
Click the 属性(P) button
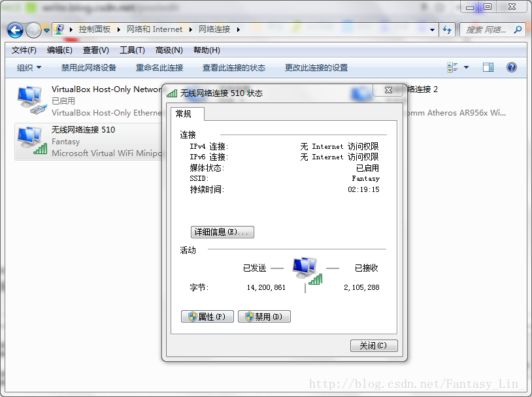tap(207, 316)
